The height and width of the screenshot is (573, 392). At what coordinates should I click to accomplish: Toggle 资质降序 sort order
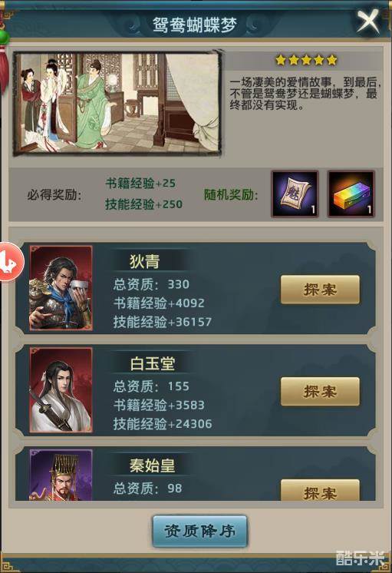(x=199, y=532)
